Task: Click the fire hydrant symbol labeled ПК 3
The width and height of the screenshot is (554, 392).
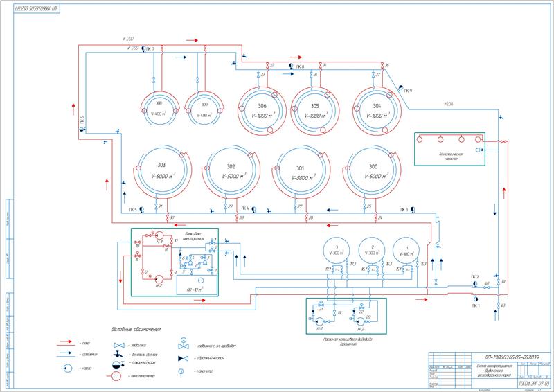Action: (x=413, y=210)
